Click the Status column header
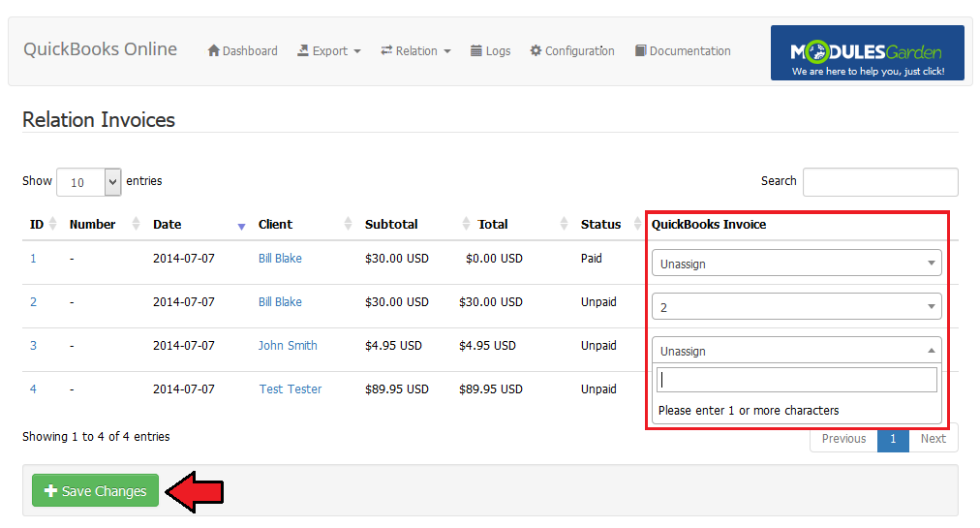This screenshot has height=528, width=980. 600,224
